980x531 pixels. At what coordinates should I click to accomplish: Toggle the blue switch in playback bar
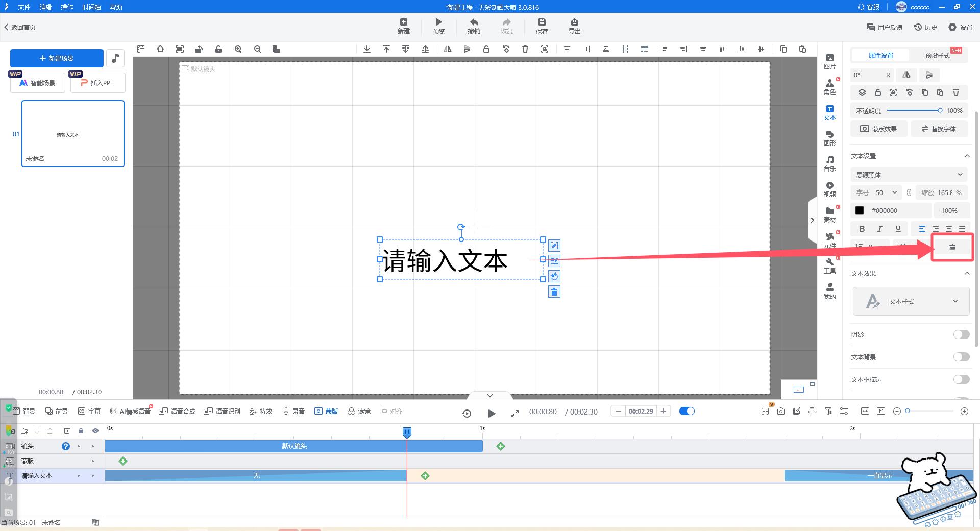[687, 412]
